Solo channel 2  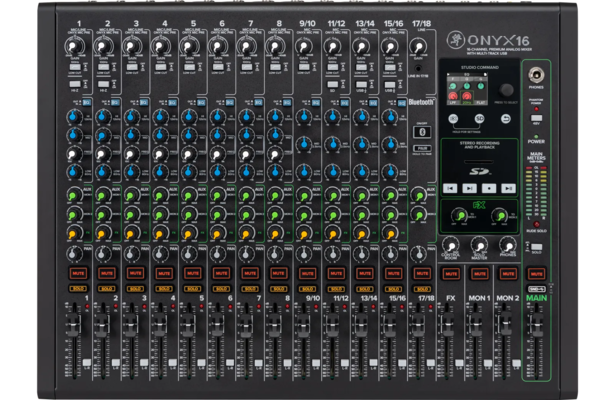point(107,289)
